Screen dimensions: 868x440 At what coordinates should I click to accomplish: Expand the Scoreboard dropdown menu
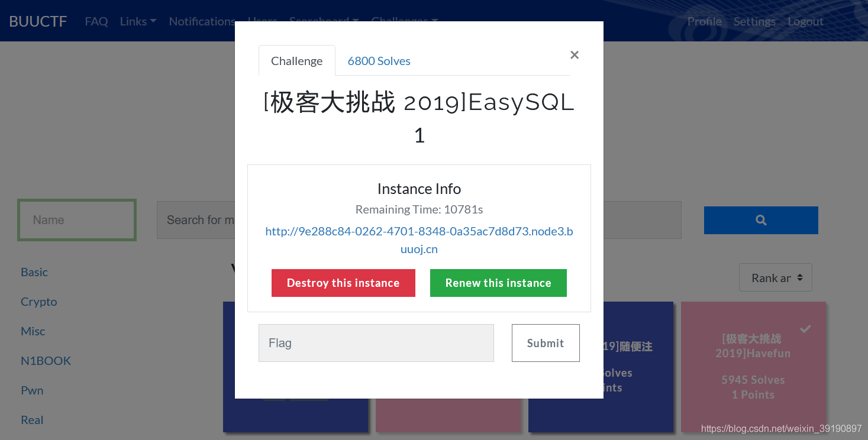pyautogui.click(x=324, y=21)
